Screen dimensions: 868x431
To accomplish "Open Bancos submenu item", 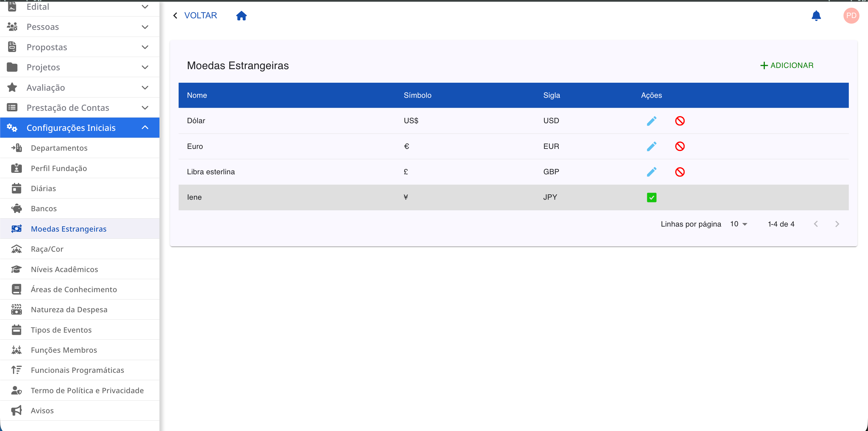I will click(79, 209).
